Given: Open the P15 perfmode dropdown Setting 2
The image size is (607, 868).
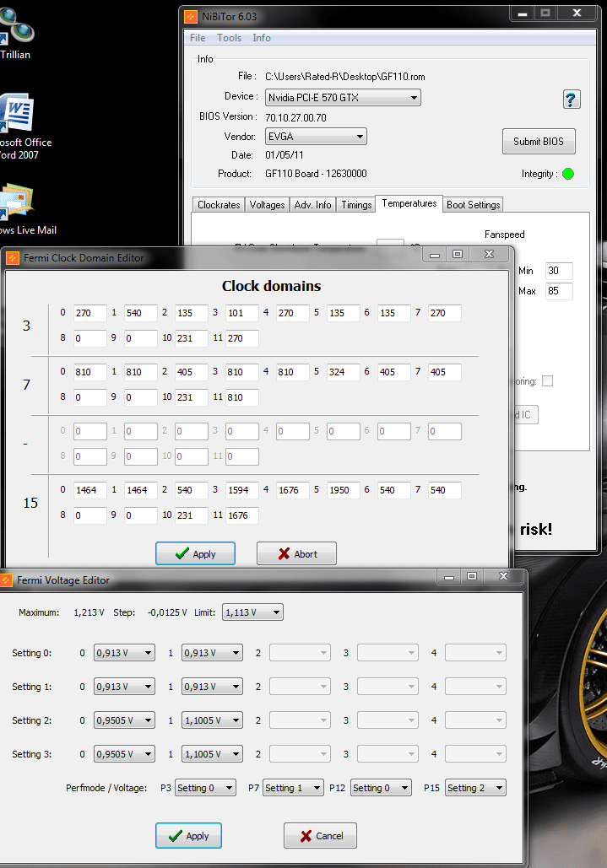Looking at the screenshot, I should [x=476, y=788].
